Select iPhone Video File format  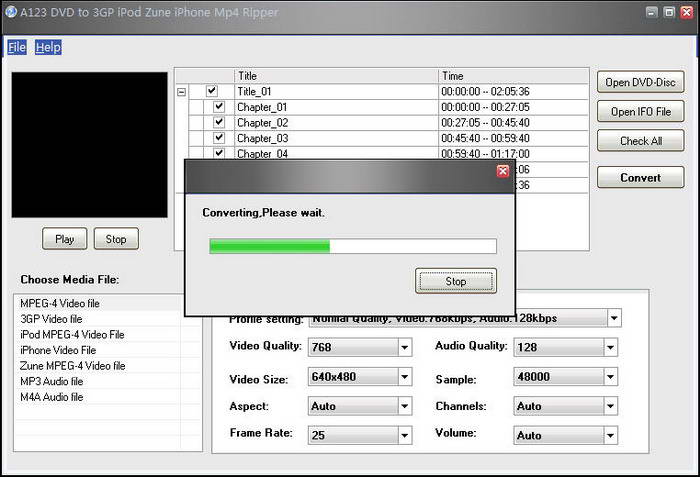click(58, 350)
